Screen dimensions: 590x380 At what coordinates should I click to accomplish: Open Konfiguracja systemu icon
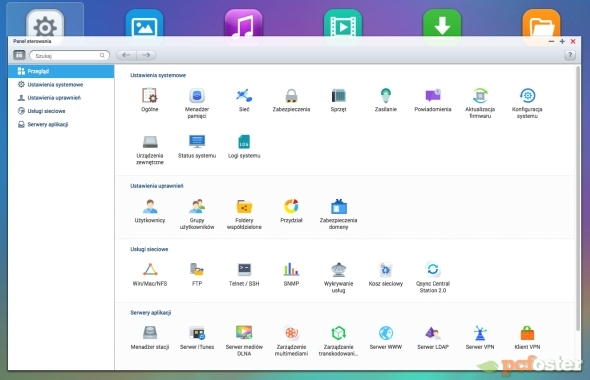(527, 96)
